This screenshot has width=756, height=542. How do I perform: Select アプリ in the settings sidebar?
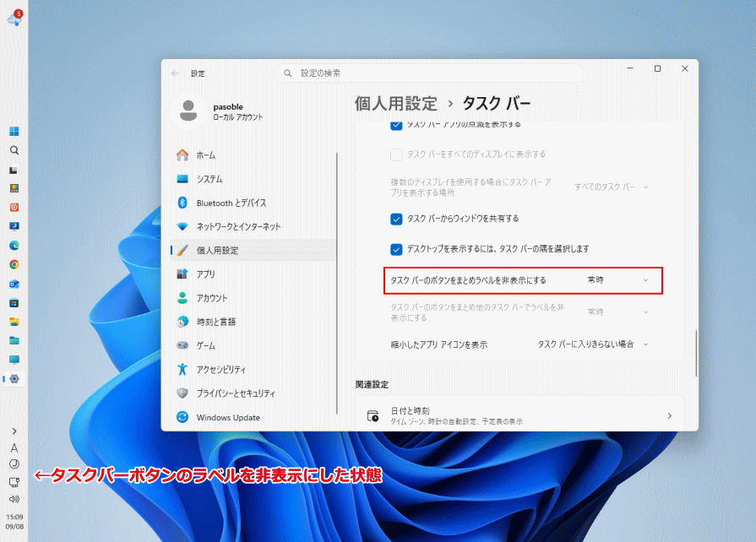tap(253, 274)
